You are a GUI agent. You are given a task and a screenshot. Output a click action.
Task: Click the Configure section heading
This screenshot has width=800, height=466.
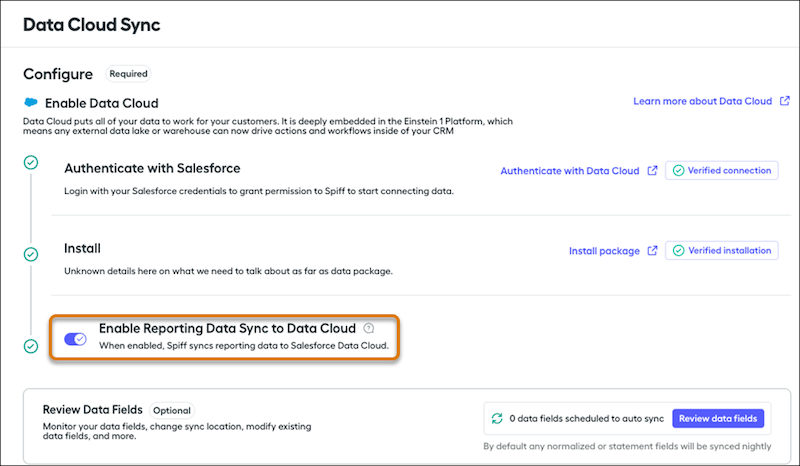(58, 74)
